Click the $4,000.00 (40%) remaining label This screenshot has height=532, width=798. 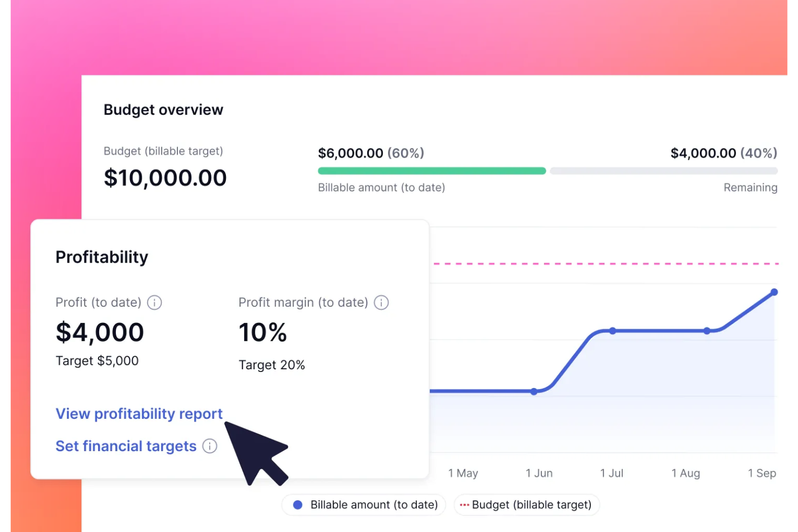click(x=724, y=153)
